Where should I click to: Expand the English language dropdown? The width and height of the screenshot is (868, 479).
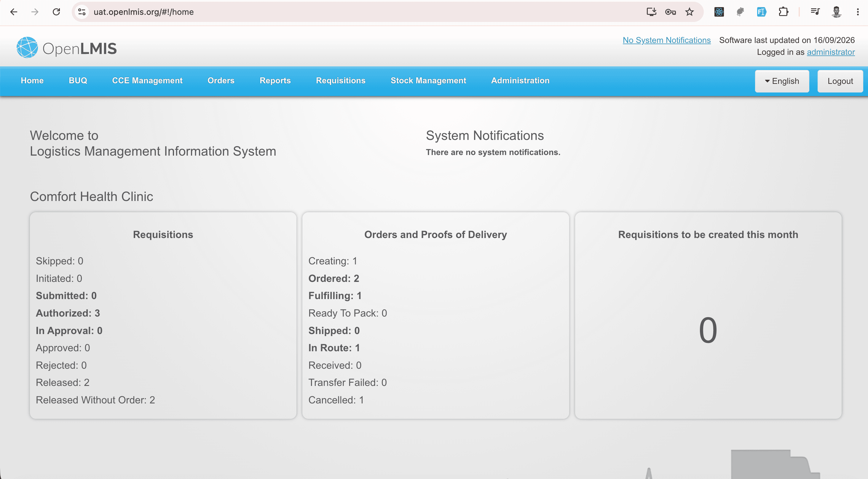click(x=782, y=81)
